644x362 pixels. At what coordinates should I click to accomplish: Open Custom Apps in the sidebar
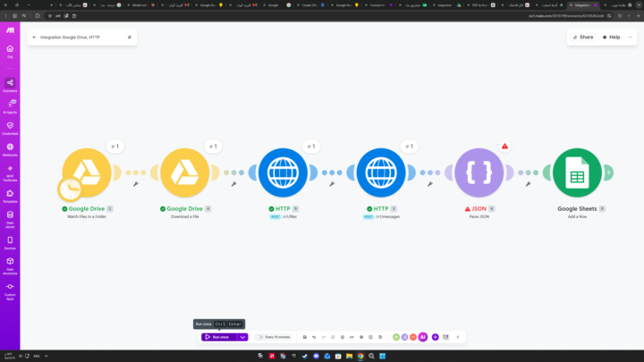coord(10,291)
